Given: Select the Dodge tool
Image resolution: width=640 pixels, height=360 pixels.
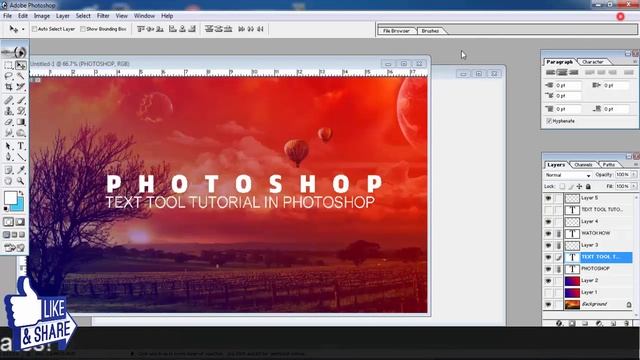Looking at the screenshot, I should click(20, 133).
